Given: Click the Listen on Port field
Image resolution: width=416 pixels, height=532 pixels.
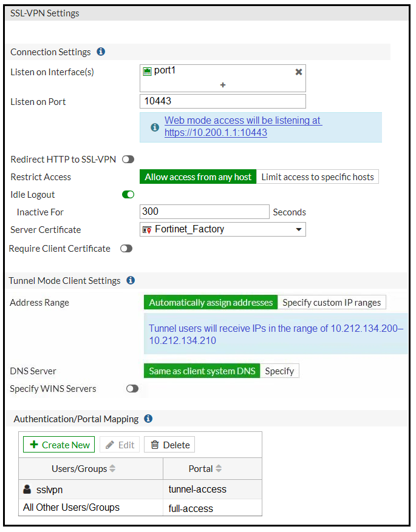Looking at the screenshot, I should (223, 101).
